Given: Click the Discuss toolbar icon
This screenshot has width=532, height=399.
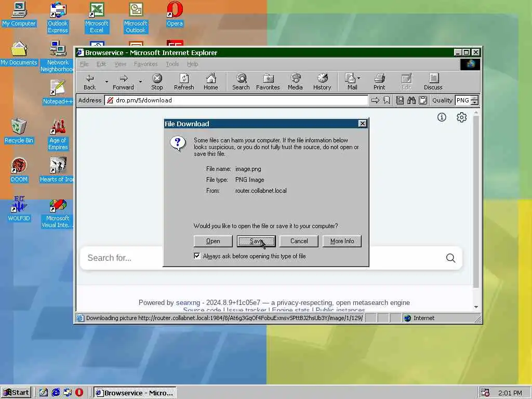Looking at the screenshot, I should coord(433,82).
